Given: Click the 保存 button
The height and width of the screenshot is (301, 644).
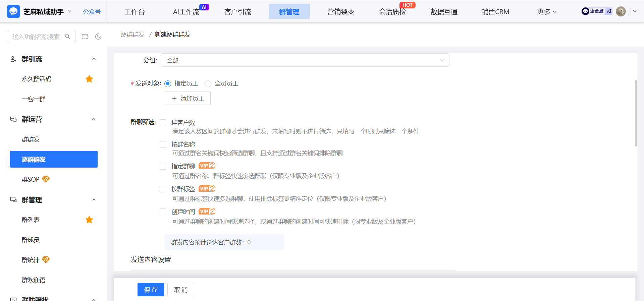Looking at the screenshot, I should [x=151, y=290].
